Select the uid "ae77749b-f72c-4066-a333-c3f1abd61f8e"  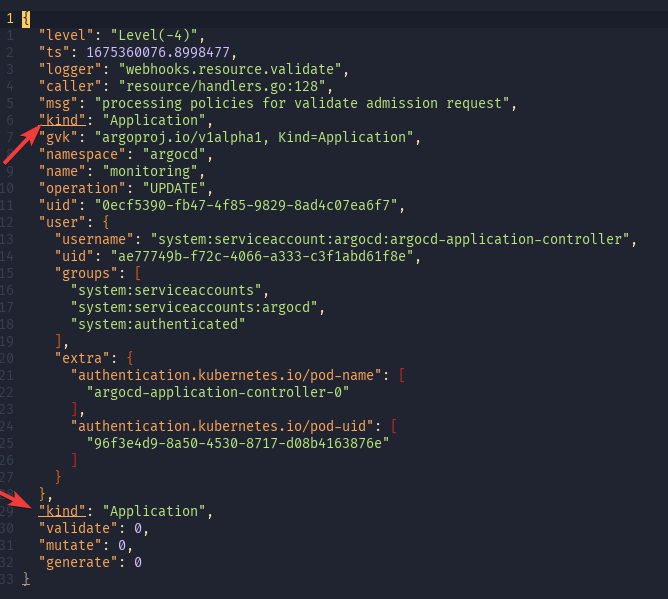click(x=262, y=256)
